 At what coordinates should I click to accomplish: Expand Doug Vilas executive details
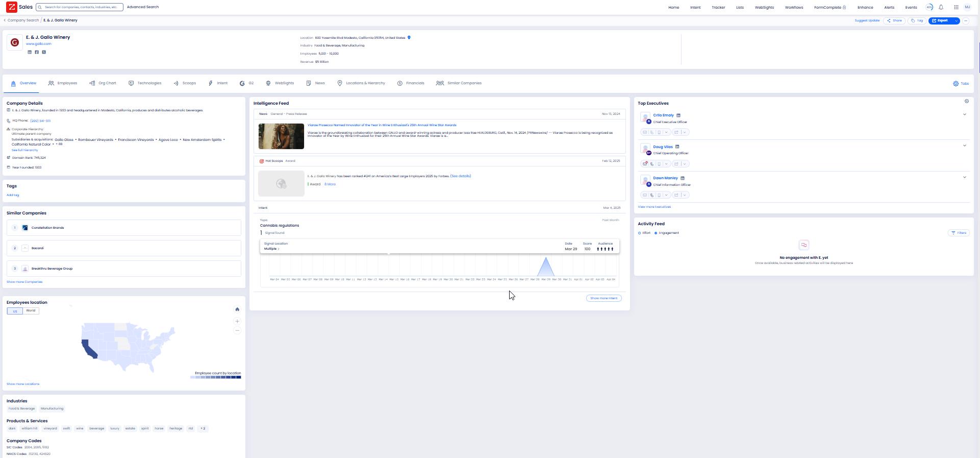(965, 146)
